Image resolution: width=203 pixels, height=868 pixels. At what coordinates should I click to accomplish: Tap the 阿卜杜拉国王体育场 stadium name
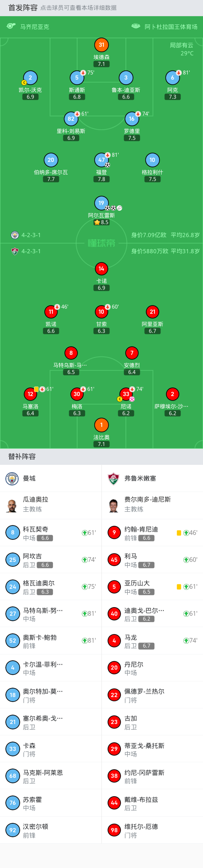(171, 26)
